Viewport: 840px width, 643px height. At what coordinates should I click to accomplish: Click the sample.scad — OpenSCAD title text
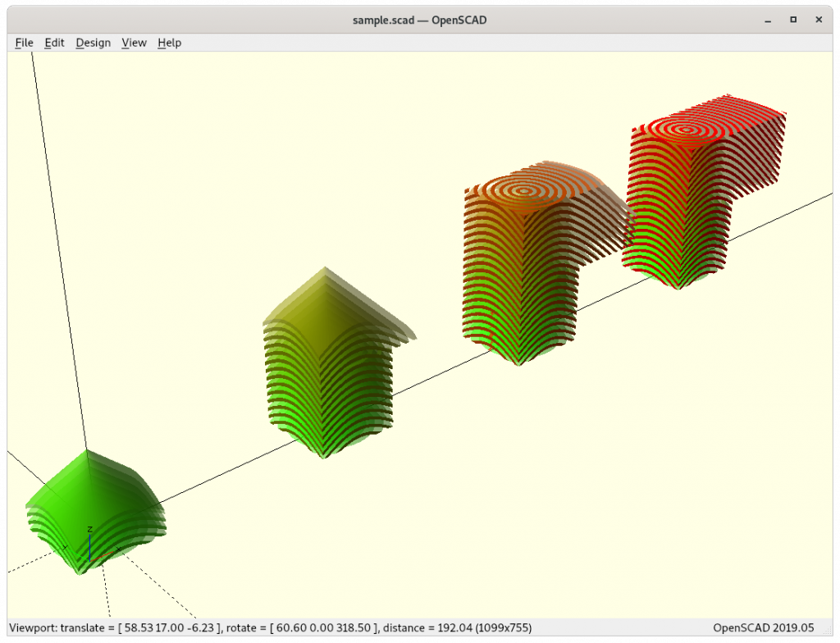click(x=419, y=21)
